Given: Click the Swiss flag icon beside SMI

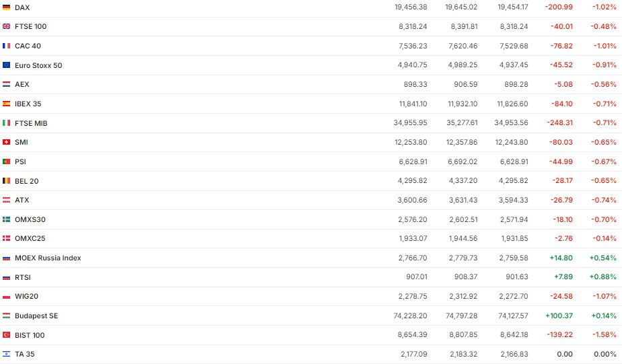Looking at the screenshot, I should (7, 142).
